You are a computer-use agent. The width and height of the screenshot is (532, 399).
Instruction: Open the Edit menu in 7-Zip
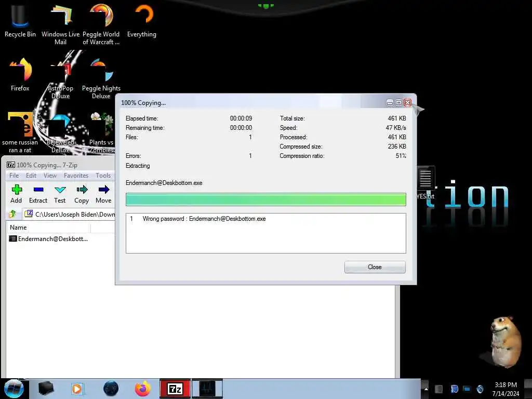pos(31,176)
